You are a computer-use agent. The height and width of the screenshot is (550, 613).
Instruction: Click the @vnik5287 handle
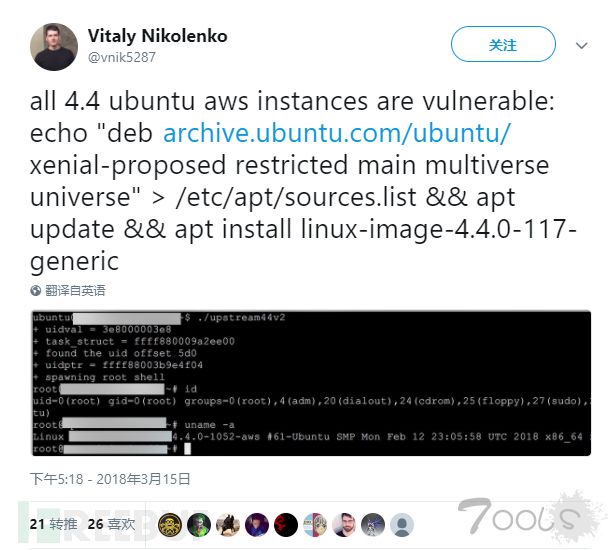122,57
